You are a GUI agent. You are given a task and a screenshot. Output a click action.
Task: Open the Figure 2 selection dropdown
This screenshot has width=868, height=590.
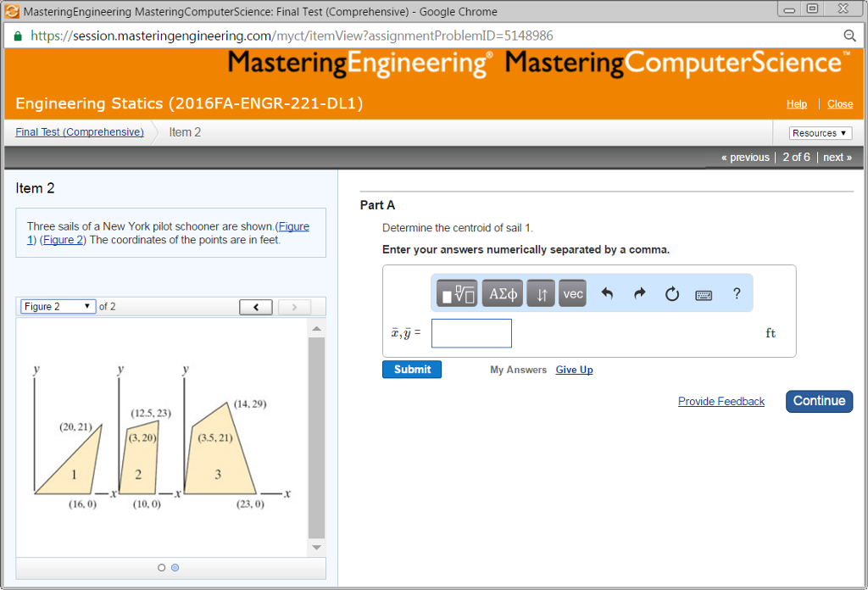[x=58, y=306]
